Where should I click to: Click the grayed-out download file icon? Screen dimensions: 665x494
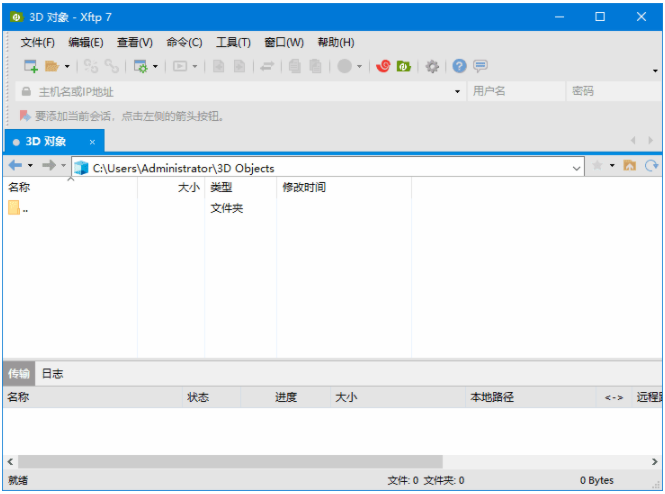240,66
